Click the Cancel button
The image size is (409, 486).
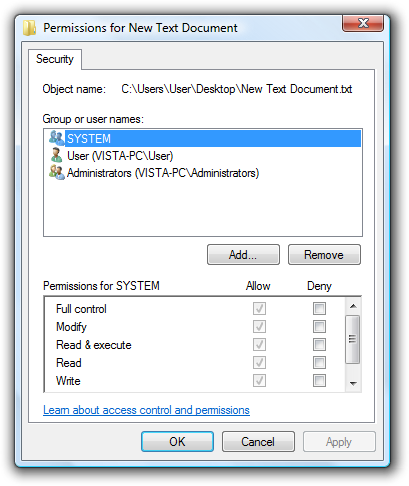[258, 442]
